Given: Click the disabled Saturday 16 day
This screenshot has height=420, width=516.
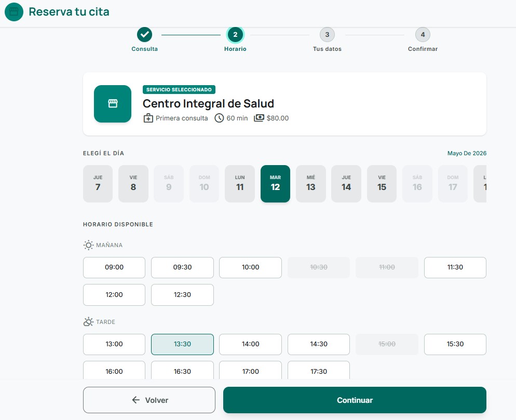Looking at the screenshot, I should click(417, 184).
